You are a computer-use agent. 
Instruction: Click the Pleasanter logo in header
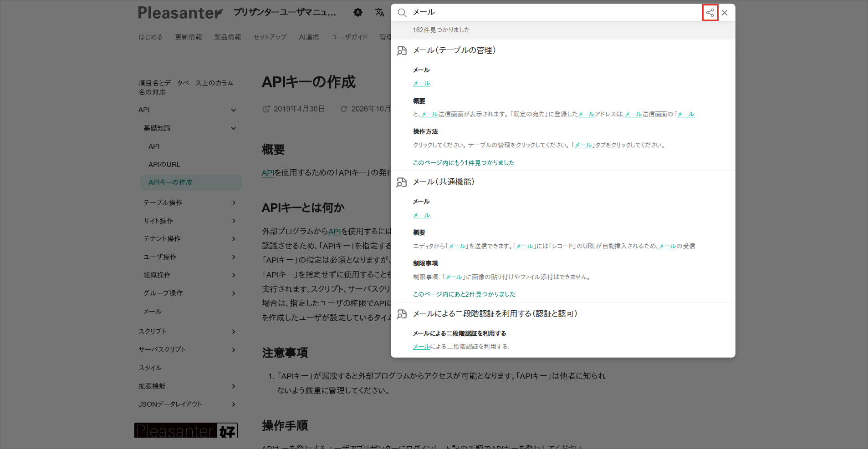click(x=180, y=13)
